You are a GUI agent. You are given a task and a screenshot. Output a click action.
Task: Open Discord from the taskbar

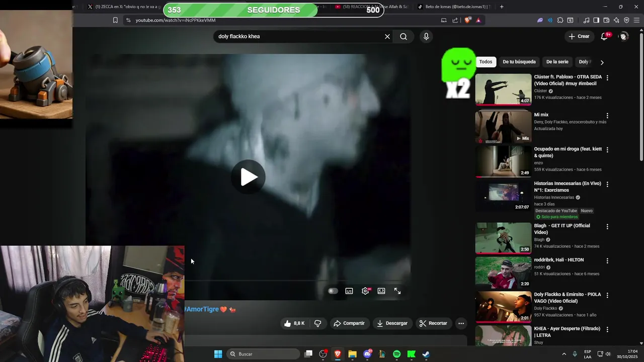point(367,354)
